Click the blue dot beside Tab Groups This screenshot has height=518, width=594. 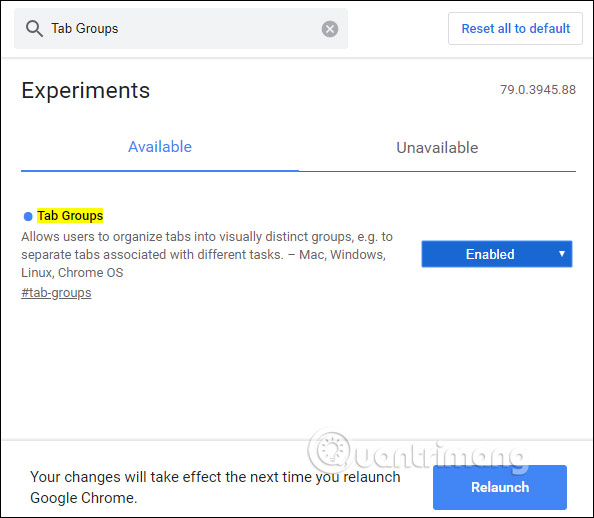[28, 216]
